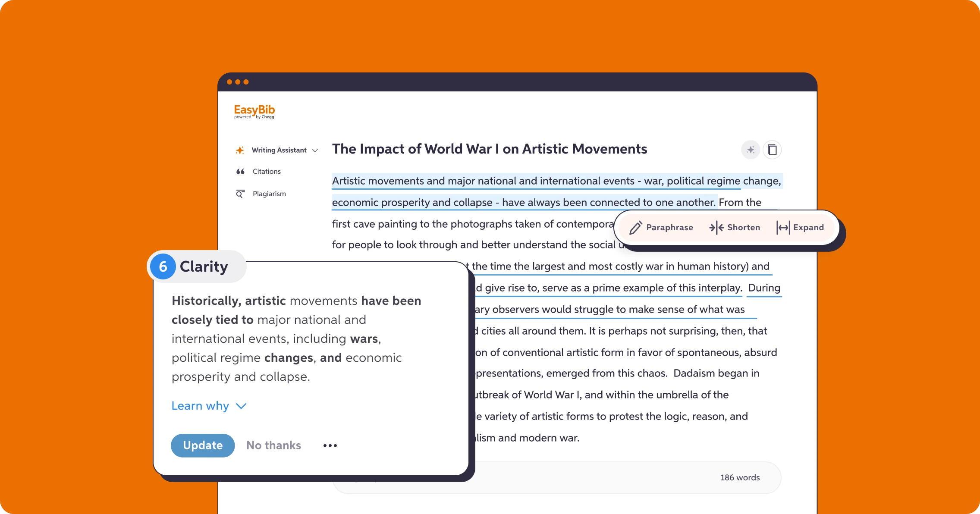Click the Writing Assistant sparkle icon

click(240, 150)
